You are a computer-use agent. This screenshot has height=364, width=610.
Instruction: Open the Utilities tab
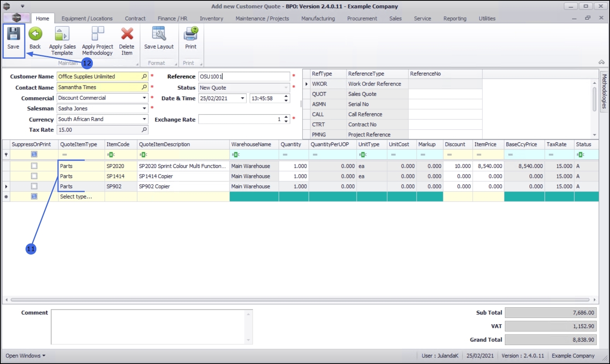[x=487, y=19]
